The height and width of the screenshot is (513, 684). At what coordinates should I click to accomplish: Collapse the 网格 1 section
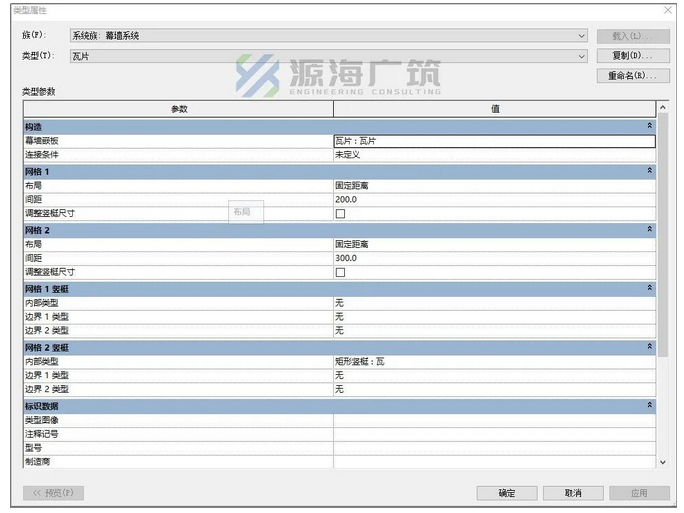[650, 171]
